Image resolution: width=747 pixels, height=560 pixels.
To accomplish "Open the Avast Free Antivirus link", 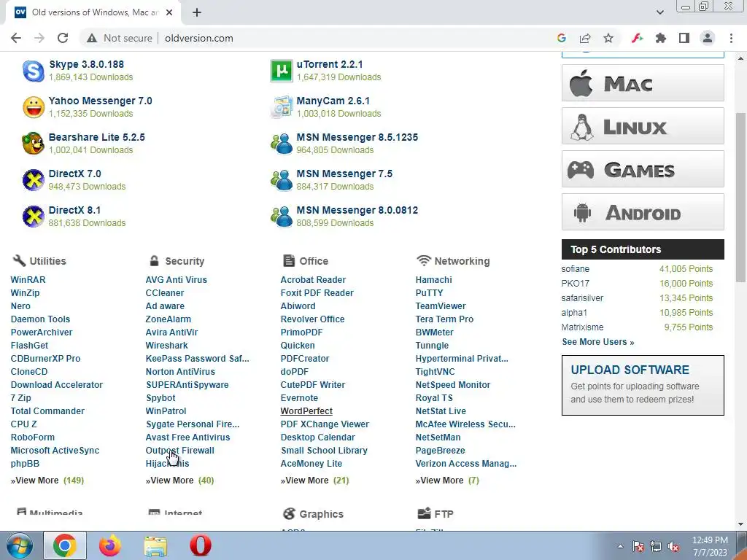I will pyautogui.click(x=187, y=437).
